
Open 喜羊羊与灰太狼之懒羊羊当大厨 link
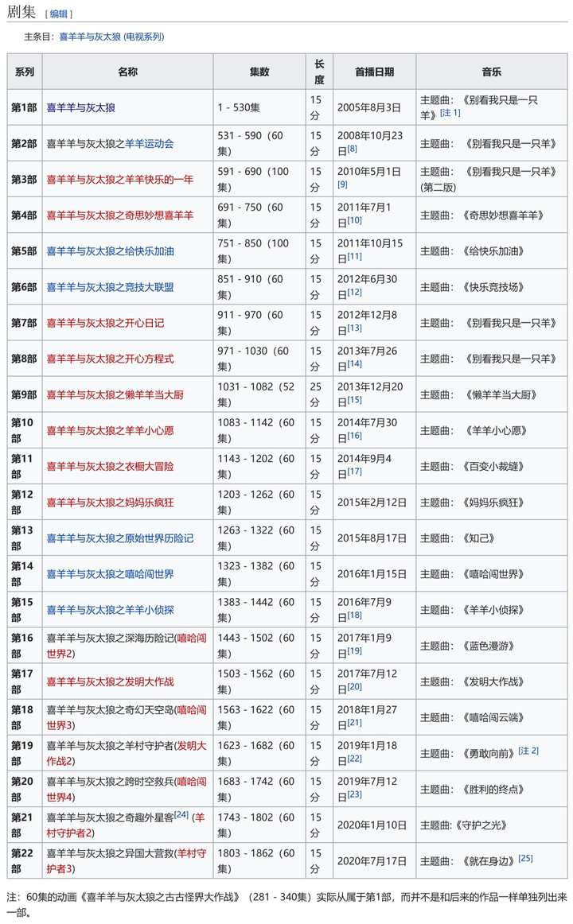[115, 395]
